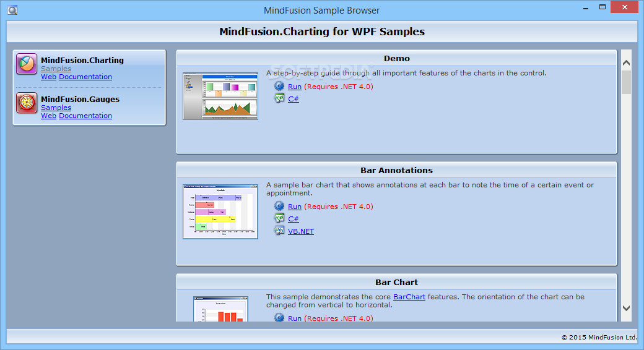Open Web link under MindFusion.Gauges

(48, 116)
